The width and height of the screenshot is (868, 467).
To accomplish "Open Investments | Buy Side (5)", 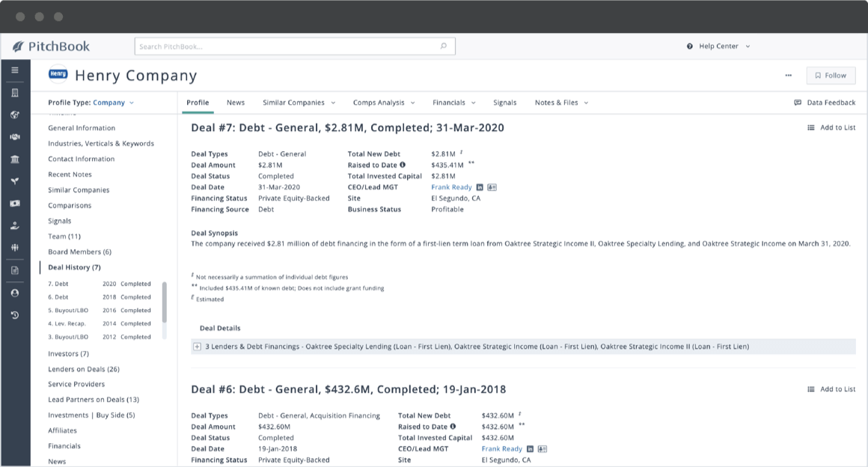I will coord(91,415).
